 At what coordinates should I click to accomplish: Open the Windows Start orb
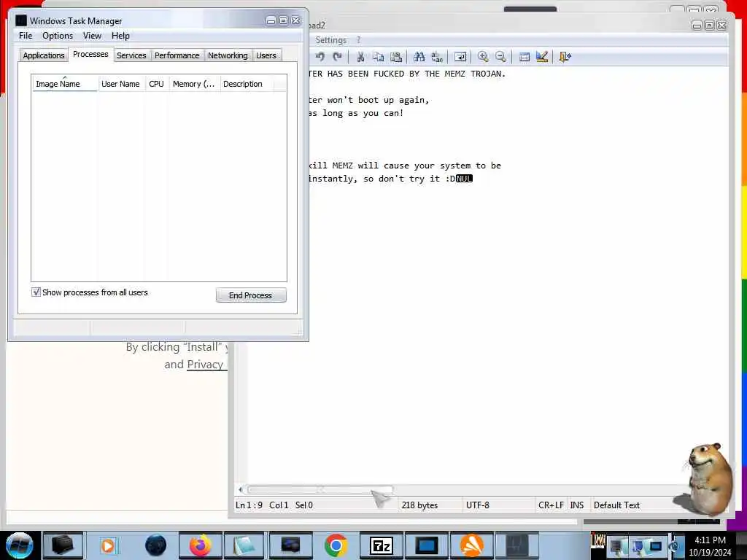(x=20, y=545)
